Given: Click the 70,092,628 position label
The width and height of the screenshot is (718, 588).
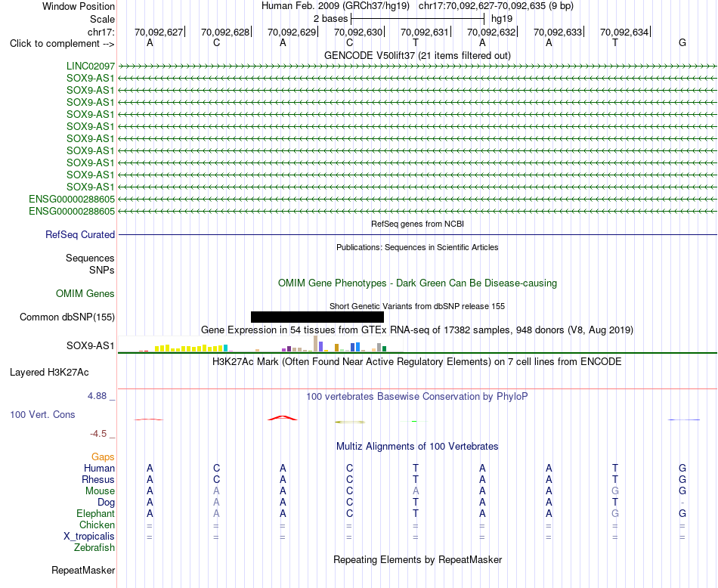Looking at the screenshot, I should [224, 32].
